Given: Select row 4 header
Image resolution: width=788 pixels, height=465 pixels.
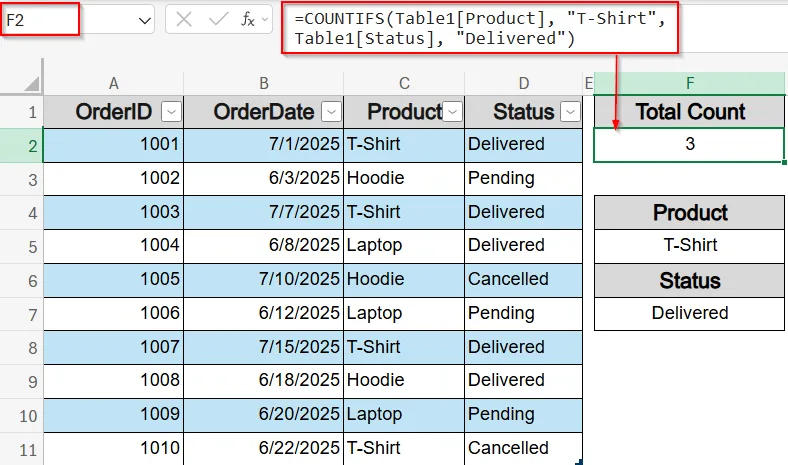Looking at the screenshot, I should [x=22, y=213].
